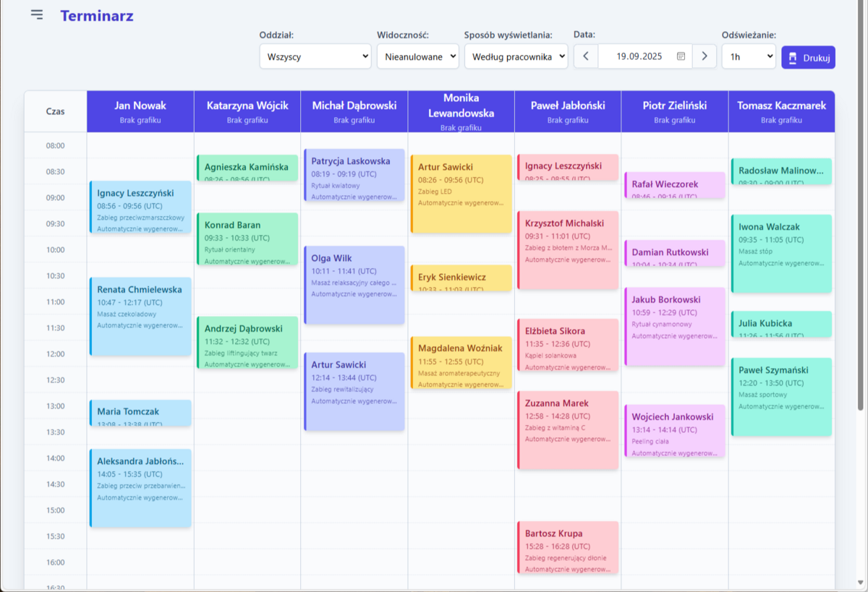This screenshot has width=868, height=592.
Task: Open Bartosz Krupa's appointment
Action: (x=568, y=547)
